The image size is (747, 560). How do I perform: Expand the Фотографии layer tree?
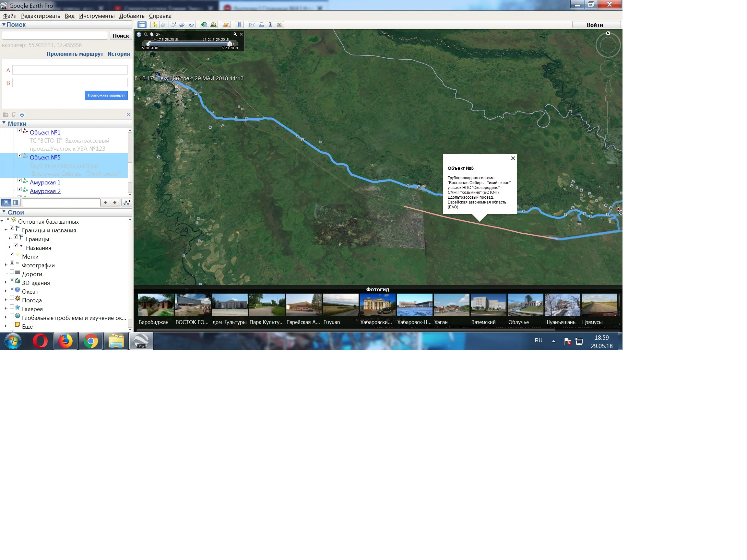click(x=6, y=265)
